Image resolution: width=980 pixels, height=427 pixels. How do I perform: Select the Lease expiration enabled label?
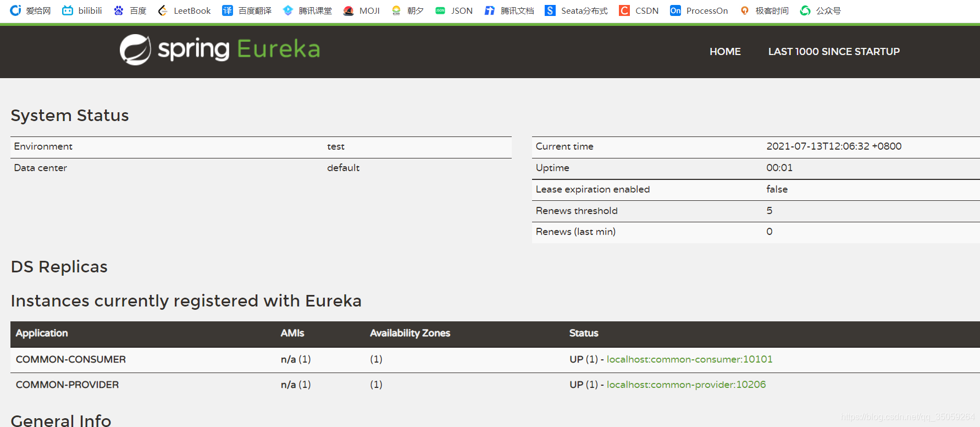pos(593,189)
